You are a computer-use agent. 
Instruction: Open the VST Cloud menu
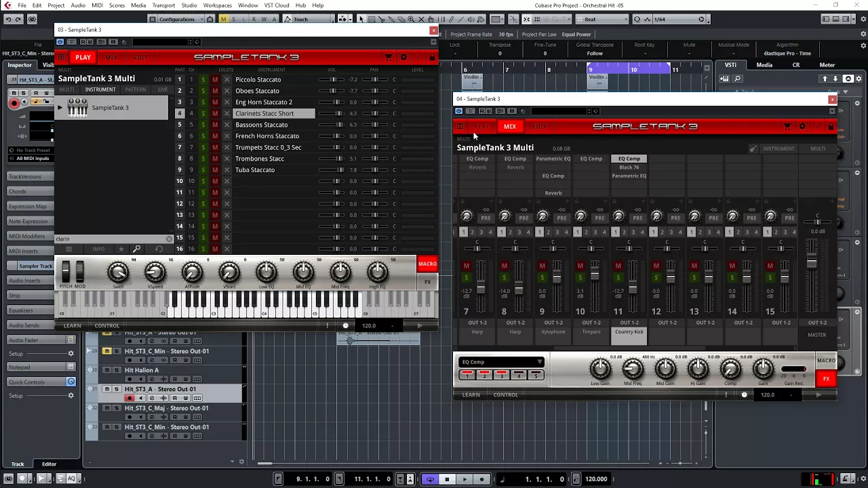(x=277, y=5)
